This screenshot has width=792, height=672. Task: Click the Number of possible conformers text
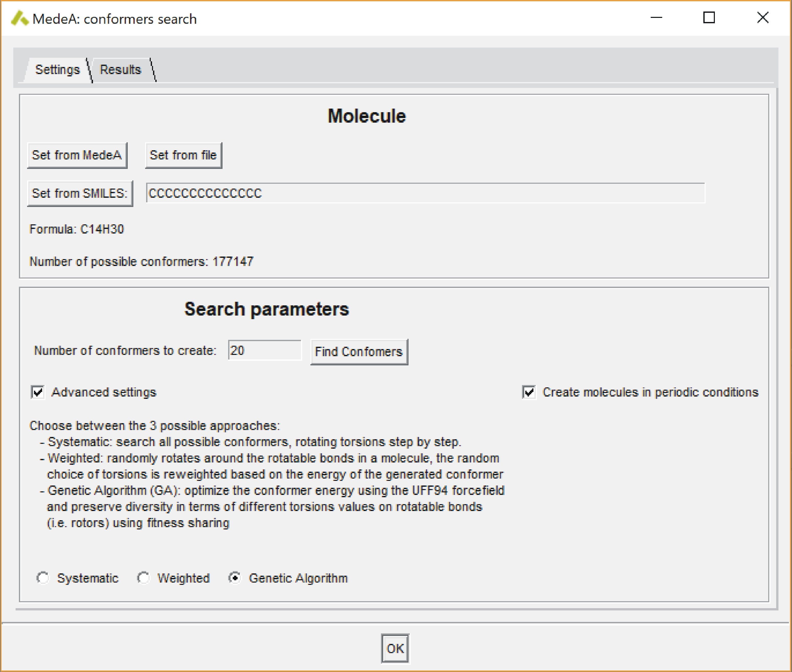(x=141, y=261)
